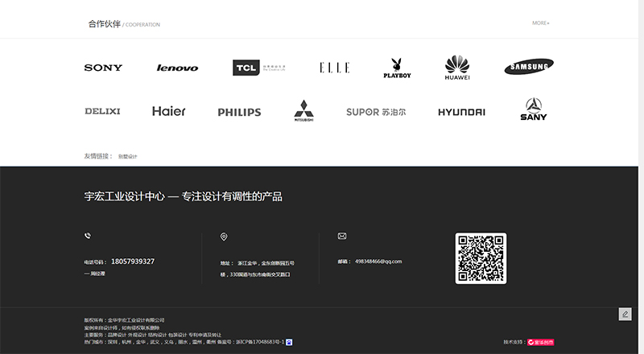Click the Playboy bunny logo
The width and height of the screenshot is (644, 354).
(x=397, y=68)
